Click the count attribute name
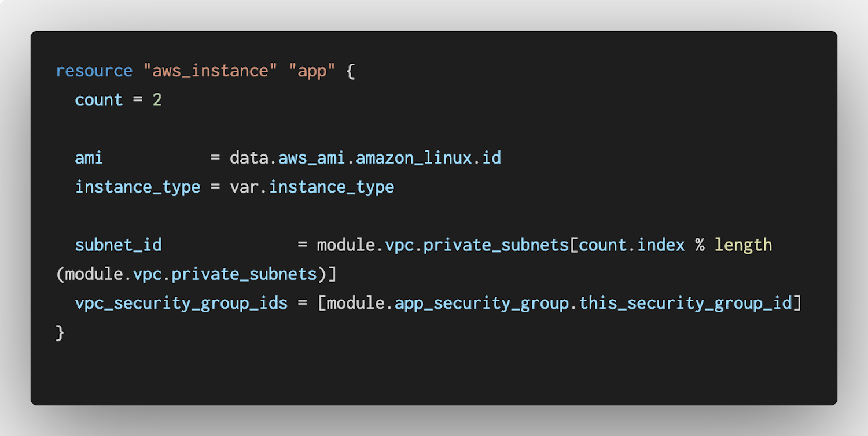868x436 pixels. [x=99, y=100]
